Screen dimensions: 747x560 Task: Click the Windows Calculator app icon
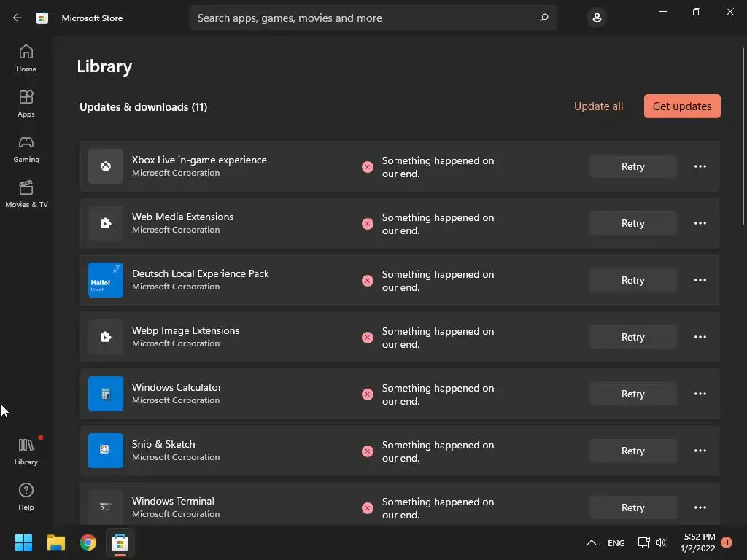pos(106,394)
